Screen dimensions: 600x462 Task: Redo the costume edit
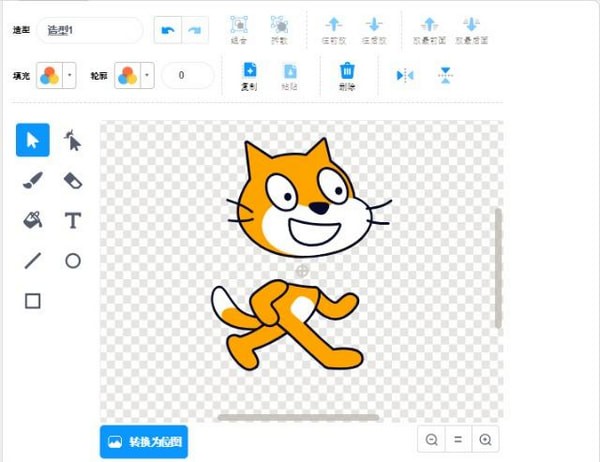click(195, 30)
